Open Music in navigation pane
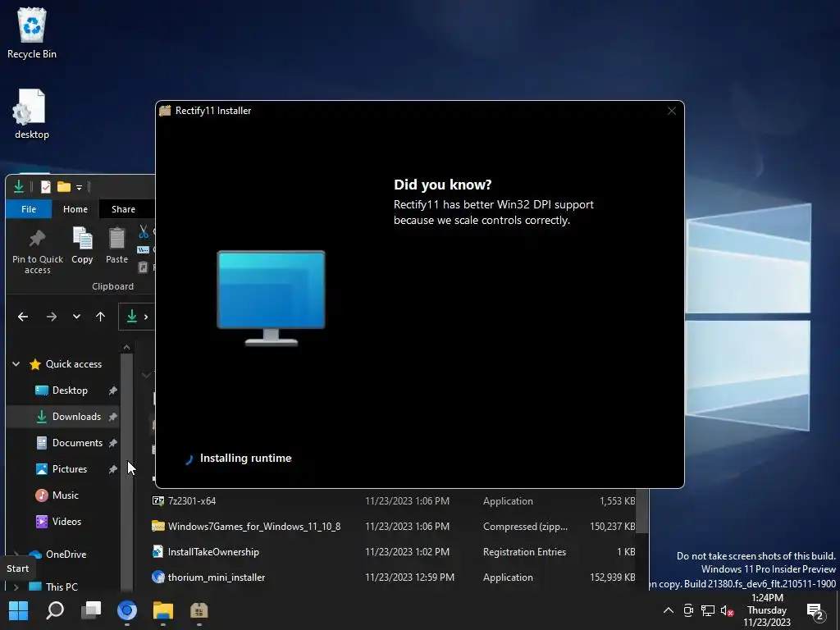This screenshot has height=630, width=840. pyautogui.click(x=66, y=495)
